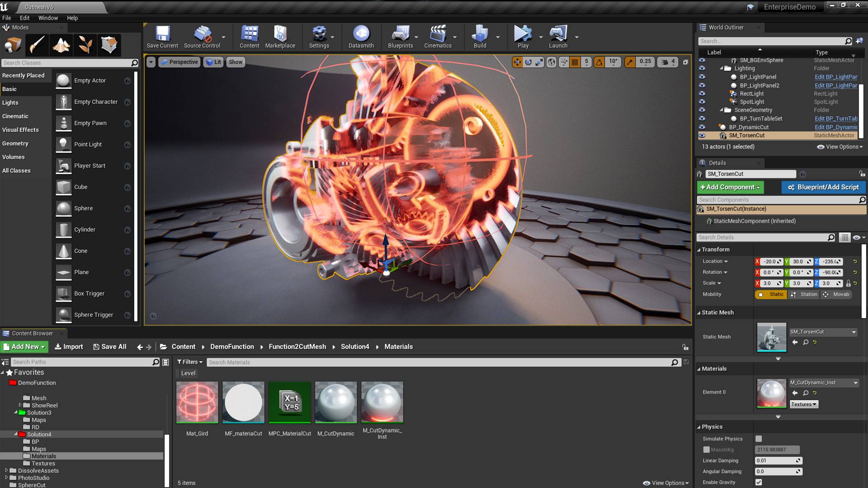
Task: Select Foliage mode icon
Action: point(85,45)
